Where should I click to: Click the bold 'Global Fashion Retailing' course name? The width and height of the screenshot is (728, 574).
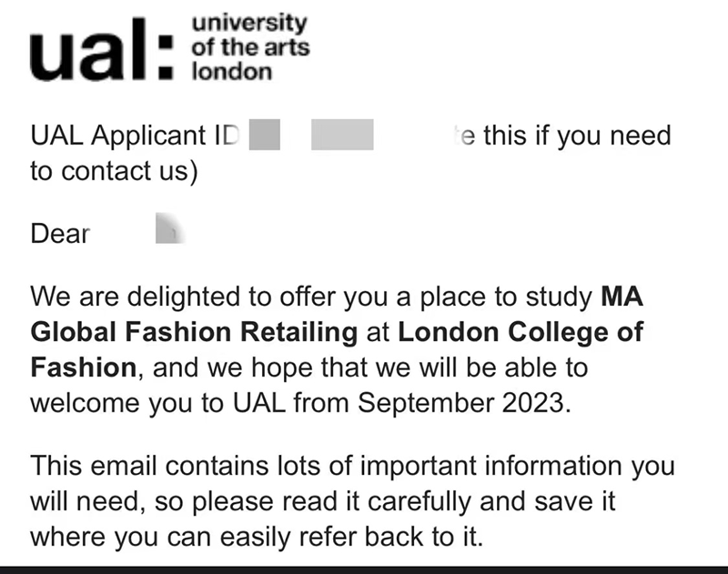[194, 332]
